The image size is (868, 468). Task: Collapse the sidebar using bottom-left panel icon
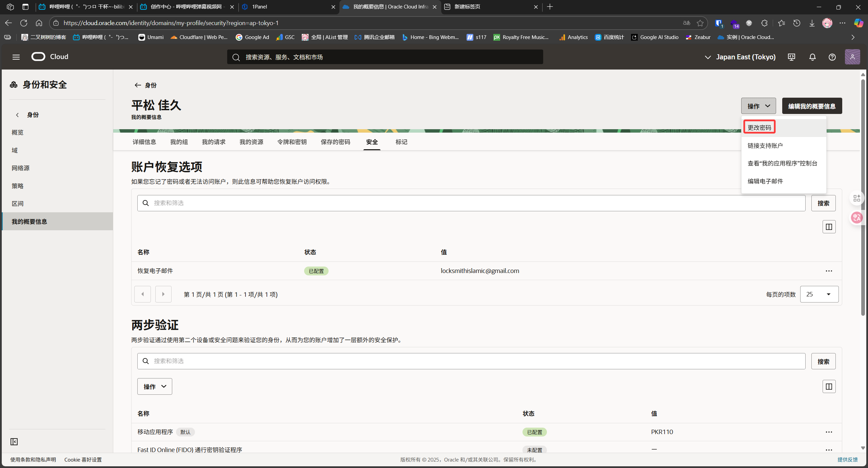pos(14,442)
